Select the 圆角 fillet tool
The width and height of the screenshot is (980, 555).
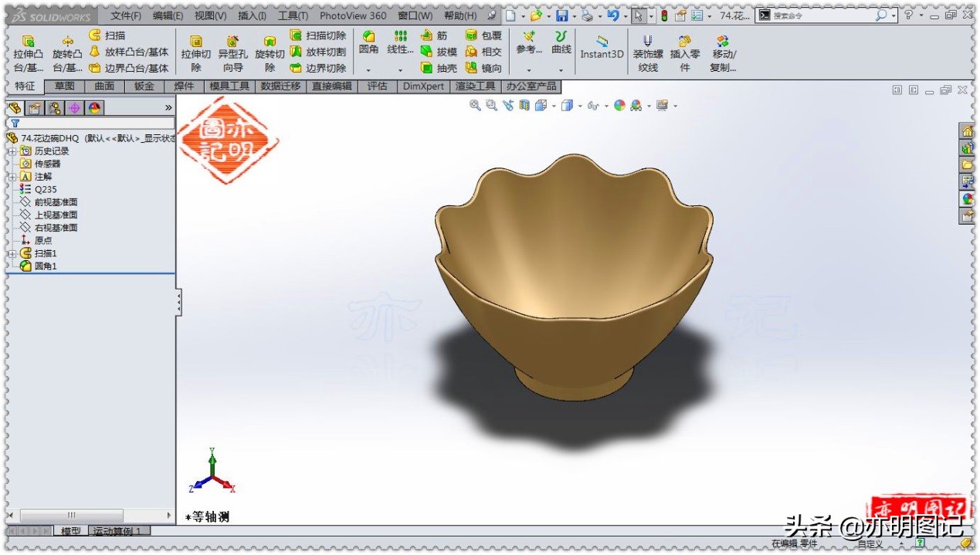369,42
